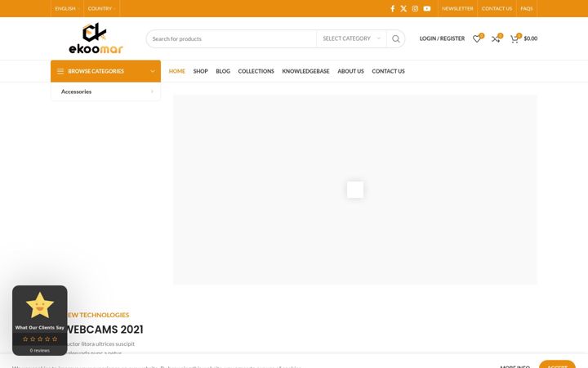Viewport: 588px width, 368px height.
Task: Click Contact Us in the top bar
Action: coord(497,8)
